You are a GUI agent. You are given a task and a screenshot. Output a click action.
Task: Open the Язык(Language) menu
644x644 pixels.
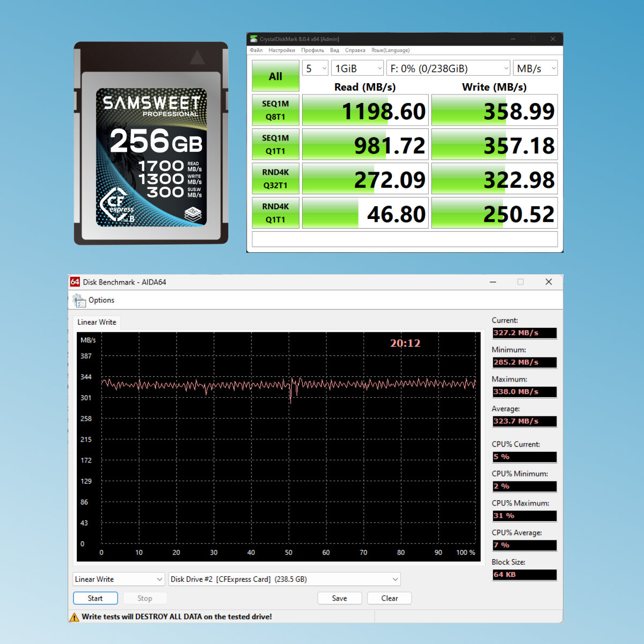pyautogui.click(x=390, y=50)
